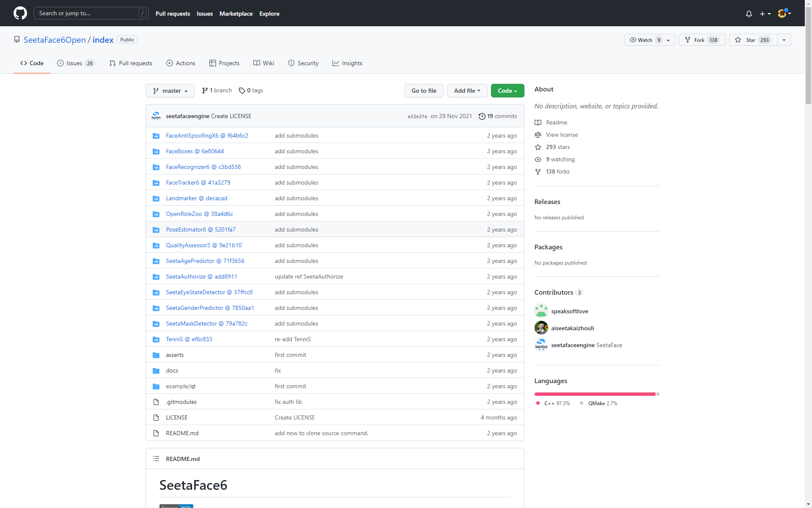Open the Insights tab
This screenshot has width=812, height=508.
pyautogui.click(x=347, y=63)
